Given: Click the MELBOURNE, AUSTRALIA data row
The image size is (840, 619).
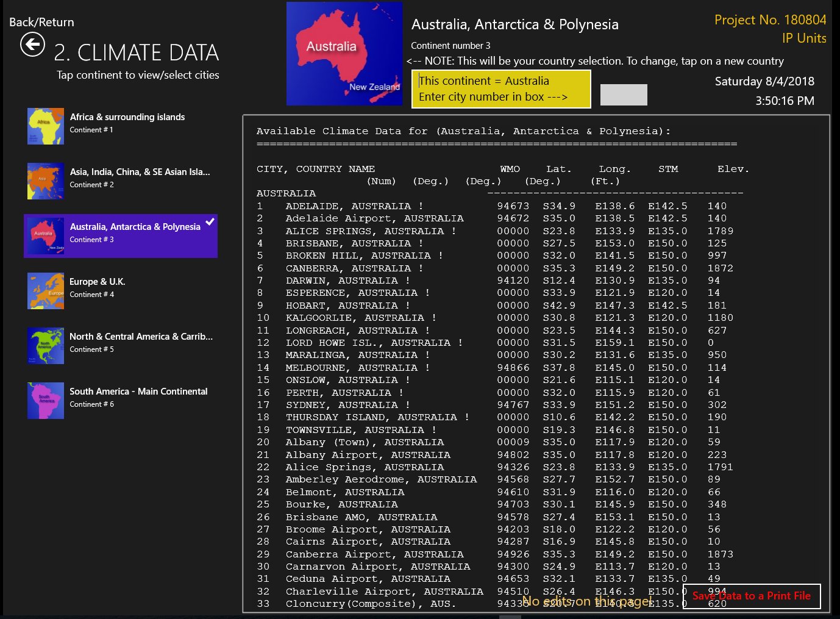Looking at the screenshot, I should point(358,368).
